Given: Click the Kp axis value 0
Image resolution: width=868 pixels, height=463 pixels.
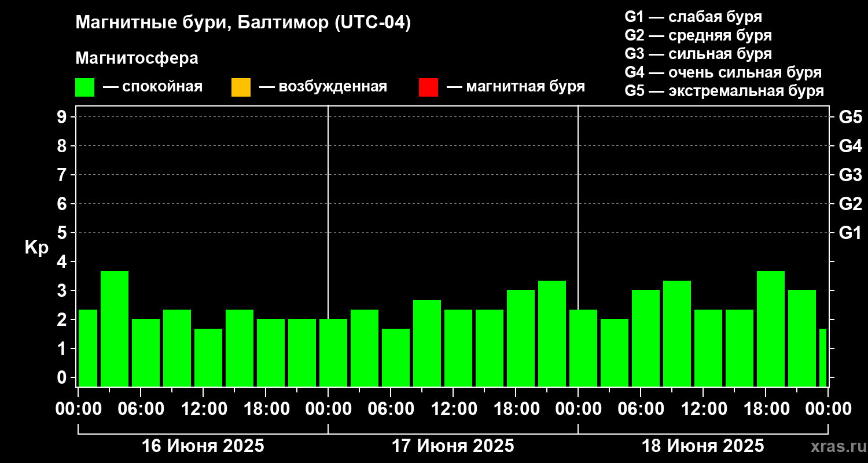Looking at the screenshot, I should [x=63, y=377].
